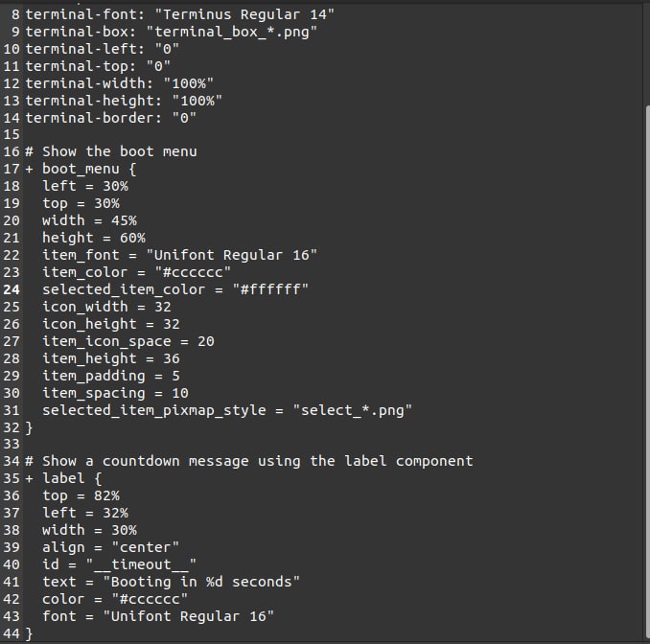Click the "item_spacing" property name

pos(93,393)
